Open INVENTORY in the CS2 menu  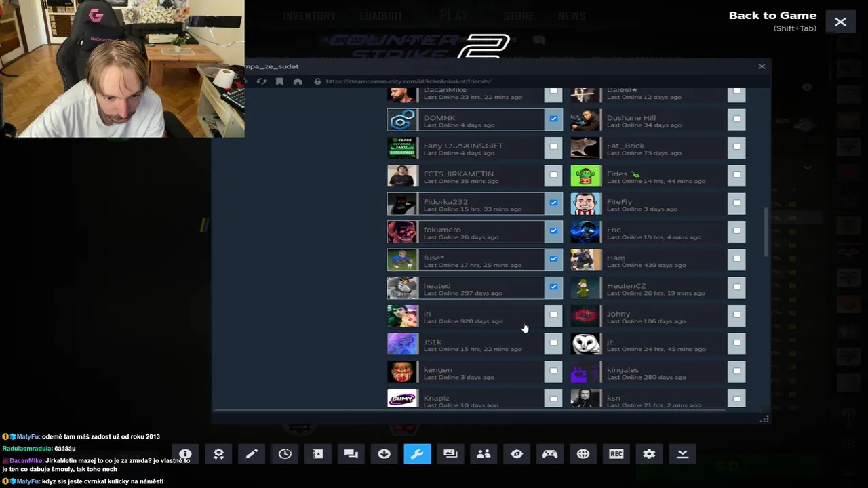coord(309,16)
